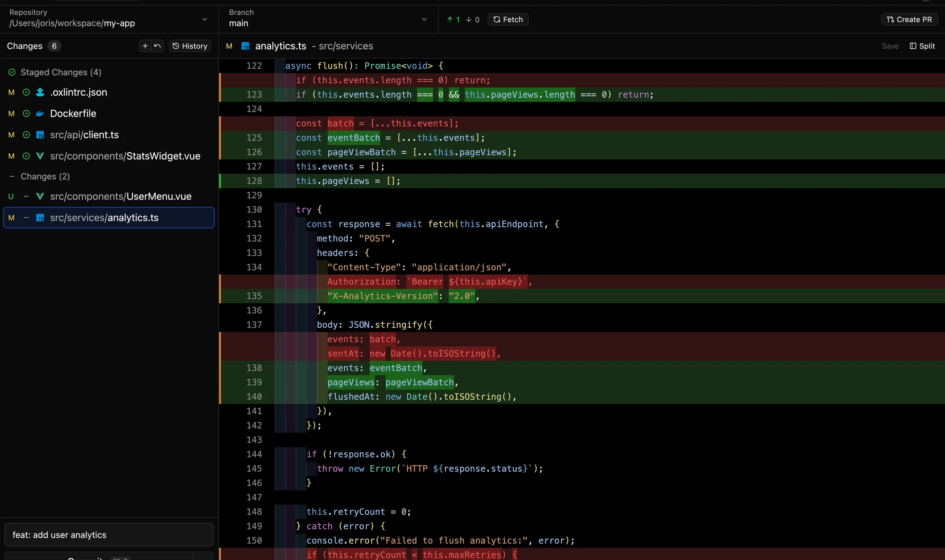Screen dimensions: 945x560
Task: Click Vue icon beside StatsWidget.vue
Action: tap(40, 156)
